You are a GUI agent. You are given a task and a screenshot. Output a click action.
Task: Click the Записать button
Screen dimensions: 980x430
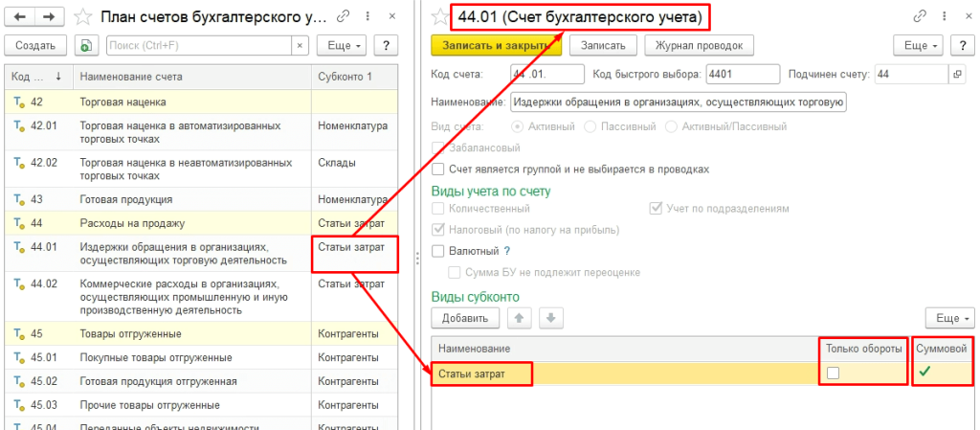coord(603,46)
